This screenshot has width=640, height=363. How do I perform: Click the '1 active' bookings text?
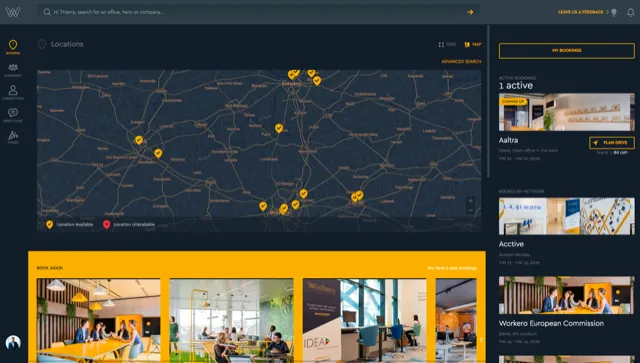516,85
